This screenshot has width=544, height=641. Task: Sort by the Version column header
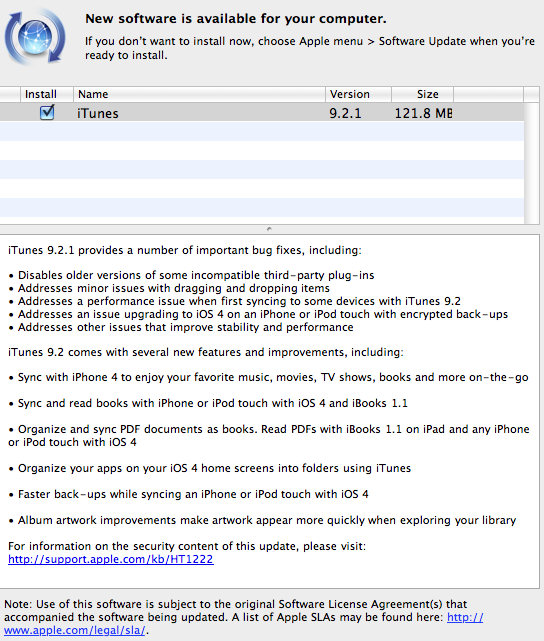[x=358, y=94]
